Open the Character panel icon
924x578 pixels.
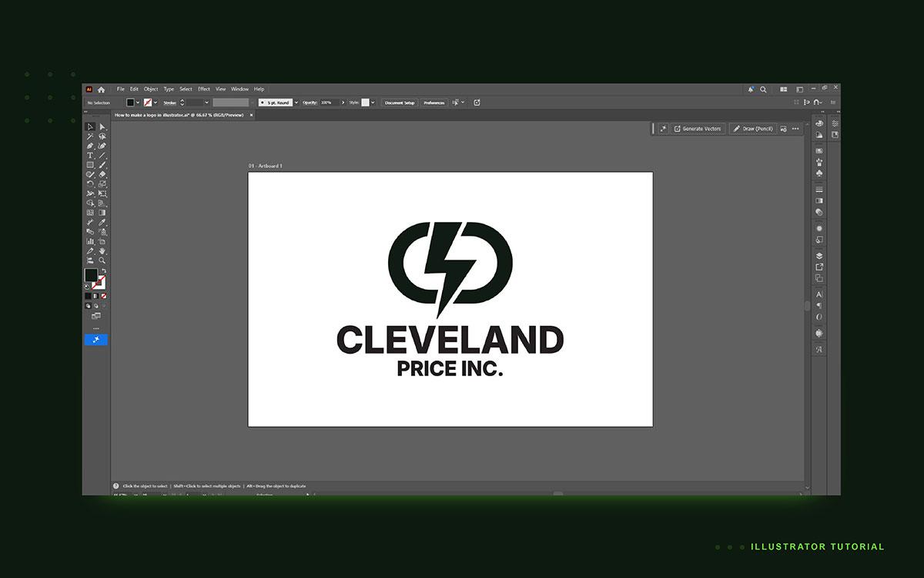point(819,295)
